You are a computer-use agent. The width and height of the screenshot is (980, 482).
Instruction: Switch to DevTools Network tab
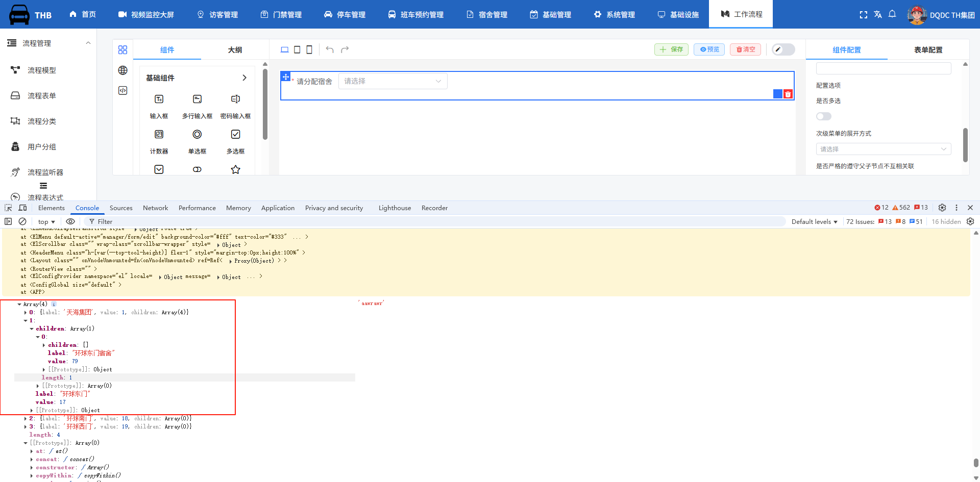click(155, 208)
